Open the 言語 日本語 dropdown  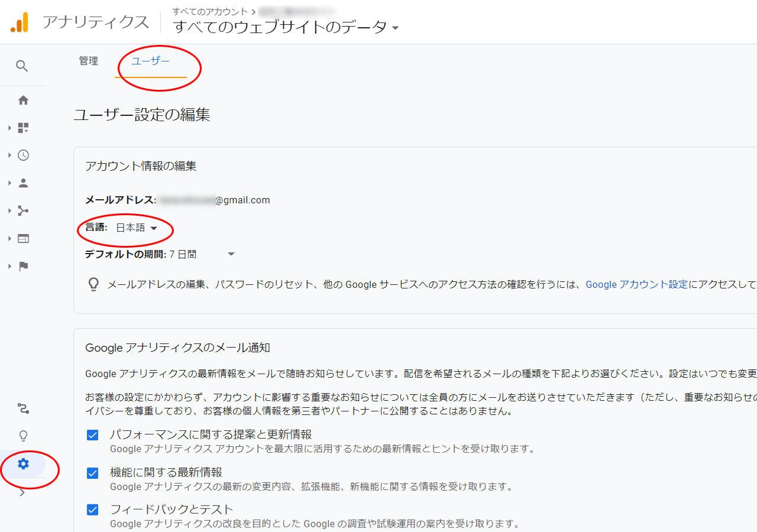136,228
